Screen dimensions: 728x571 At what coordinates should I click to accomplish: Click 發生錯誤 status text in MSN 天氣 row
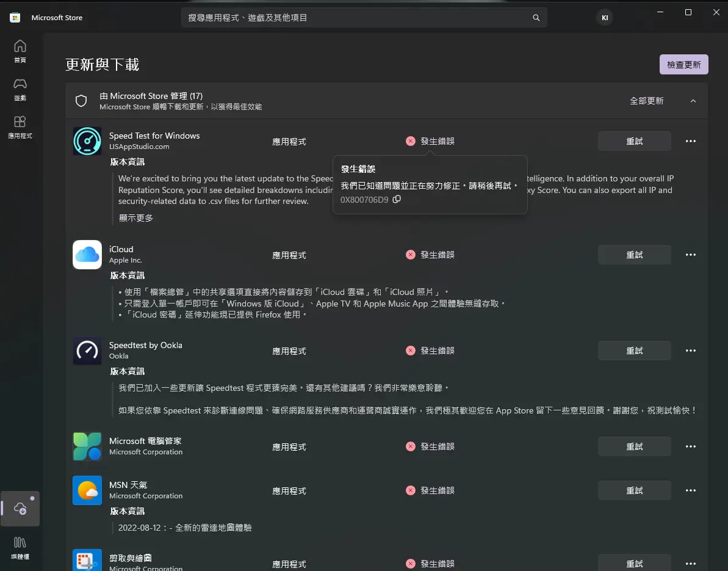438,490
